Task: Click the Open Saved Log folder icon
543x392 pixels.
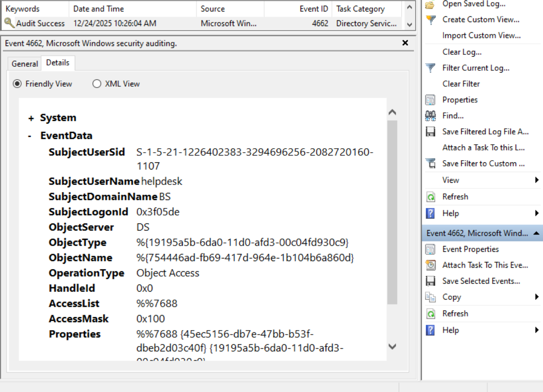Action: coord(430,4)
